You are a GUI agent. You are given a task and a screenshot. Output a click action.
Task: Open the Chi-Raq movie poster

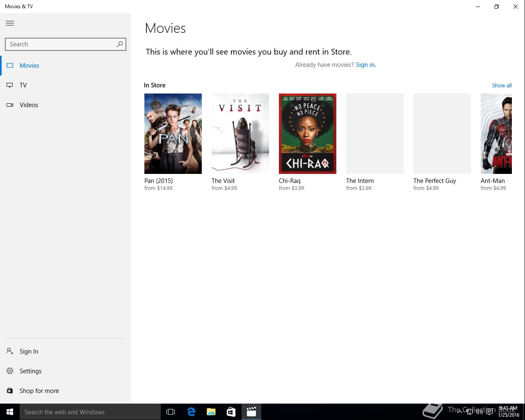click(308, 134)
